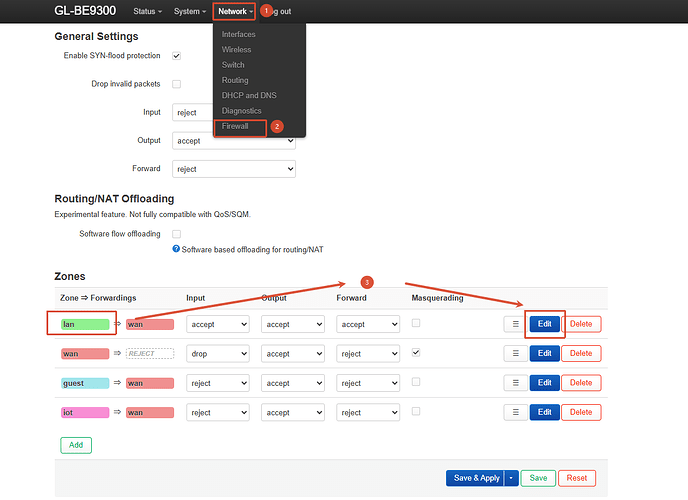Open the Status menu in top bar

(147, 11)
